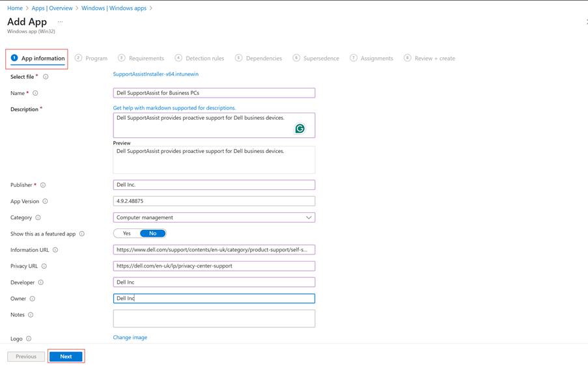This screenshot has height=369, width=588.
Task: Open markdown help link for descriptions
Action: pyautogui.click(x=175, y=108)
